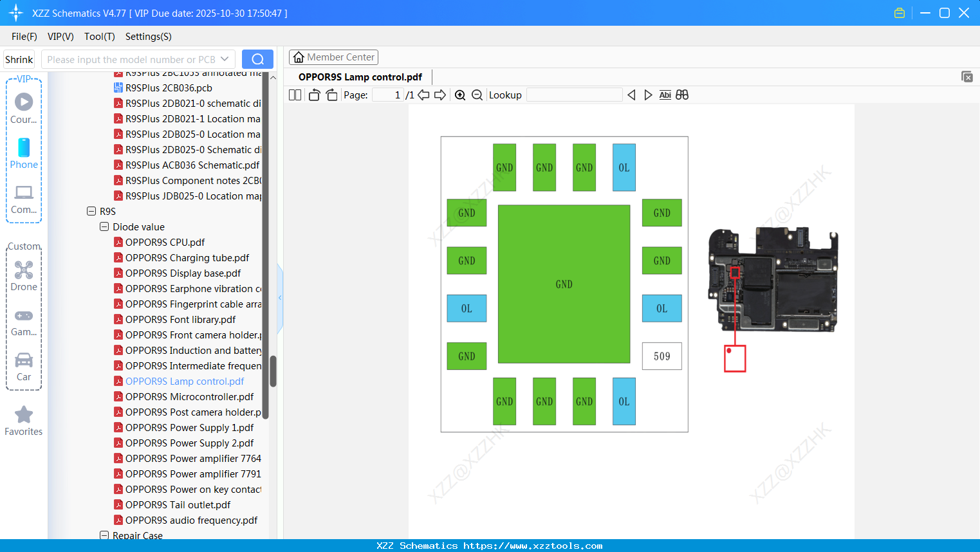The image size is (980, 552).
Task: Open Favorites
Action: click(24, 421)
